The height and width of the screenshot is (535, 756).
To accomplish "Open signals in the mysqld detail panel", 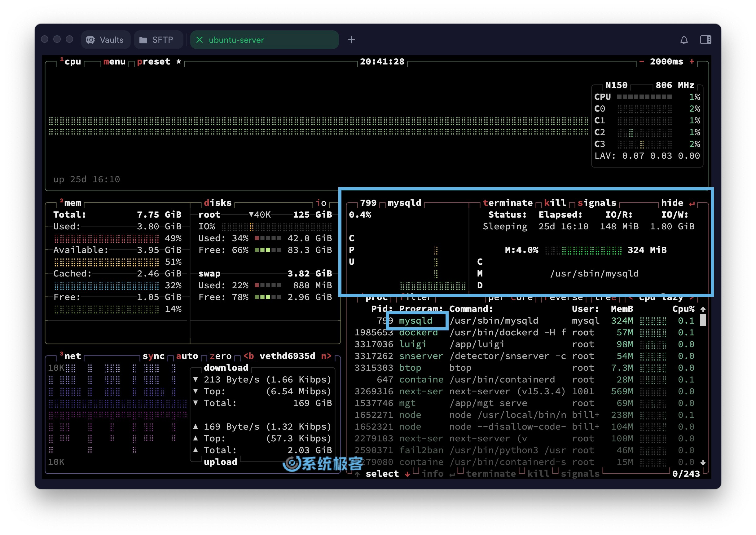I will click(x=597, y=203).
